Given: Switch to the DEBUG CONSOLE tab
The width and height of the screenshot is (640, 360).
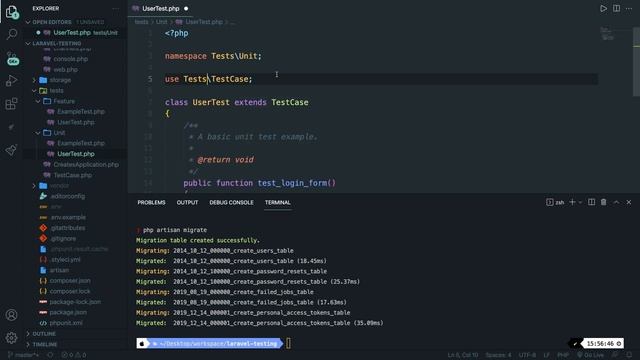Looking at the screenshot, I should 231,202.
